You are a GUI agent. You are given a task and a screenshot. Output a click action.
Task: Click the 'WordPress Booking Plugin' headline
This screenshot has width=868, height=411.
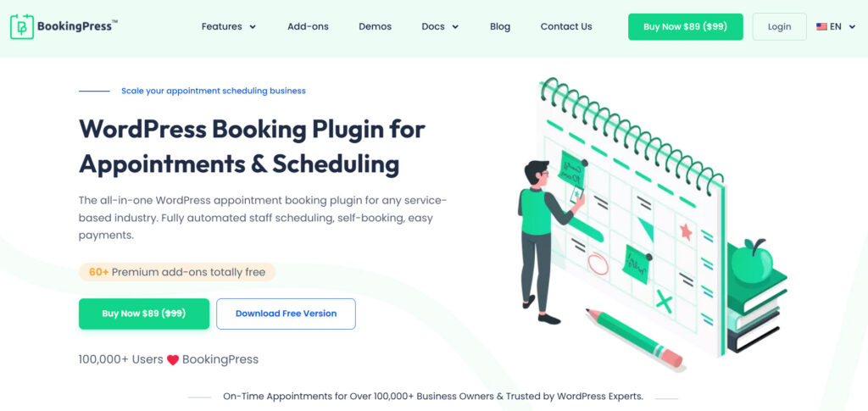[252, 147]
